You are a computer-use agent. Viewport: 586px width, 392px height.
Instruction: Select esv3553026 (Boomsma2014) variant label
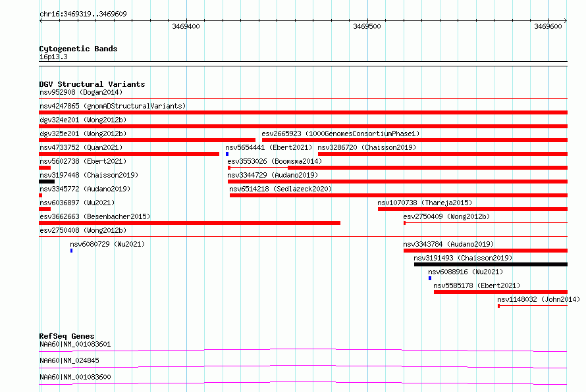275,161
